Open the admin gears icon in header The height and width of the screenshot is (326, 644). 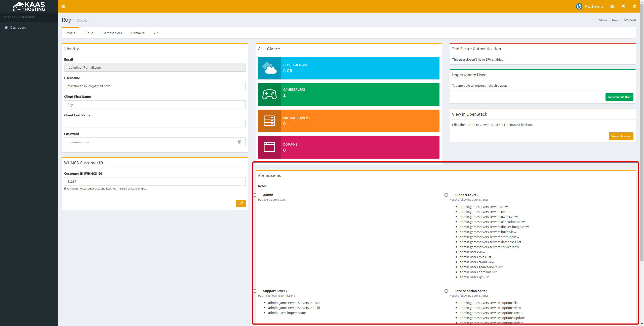click(x=623, y=6)
